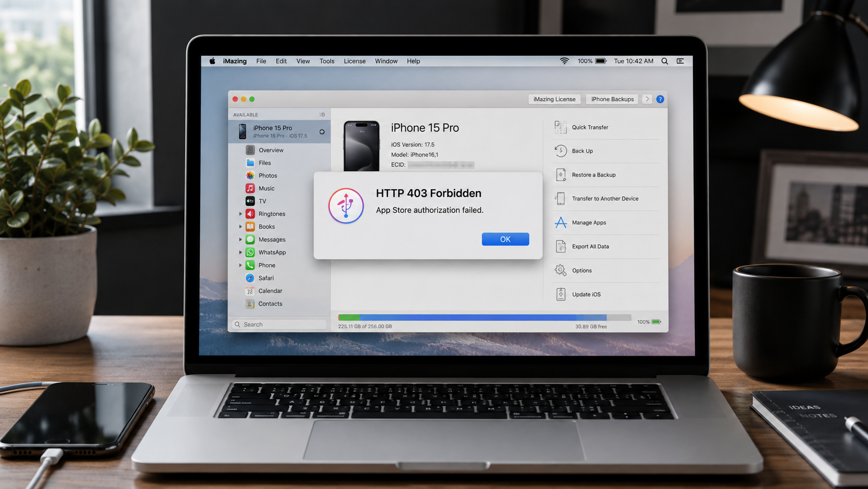Click the menu bar clock showing Tue 10:42 AM
Image resolution: width=868 pixels, height=489 pixels.
633,61
